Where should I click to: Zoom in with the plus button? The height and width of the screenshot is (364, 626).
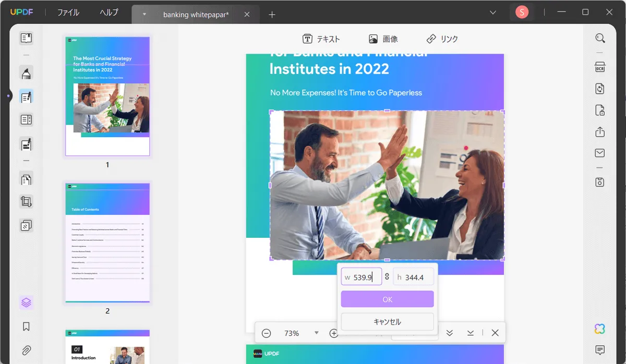pyautogui.click(x=334, y=333)
